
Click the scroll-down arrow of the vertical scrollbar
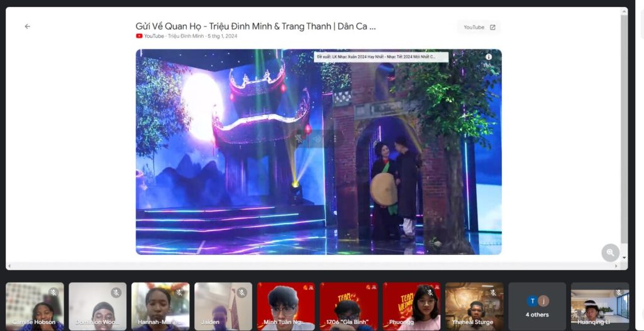tap(625, 258)
